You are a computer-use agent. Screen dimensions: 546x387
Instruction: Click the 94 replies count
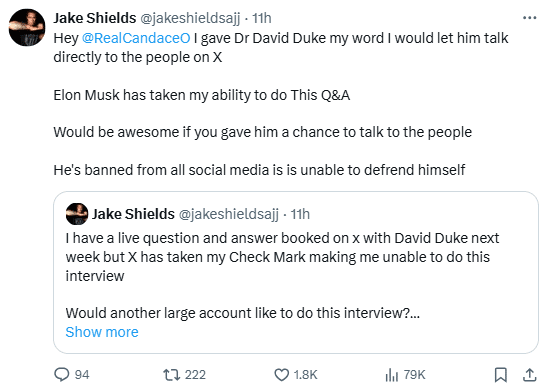point(82,375)
